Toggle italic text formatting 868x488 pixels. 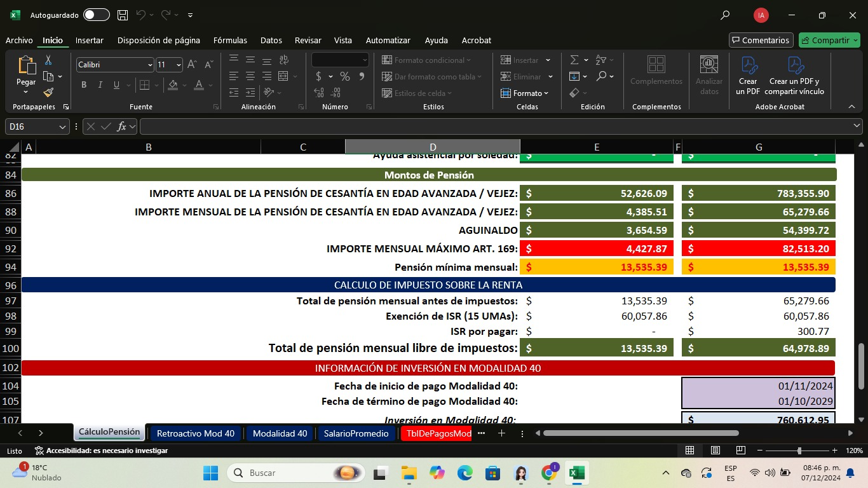point(100,85)
